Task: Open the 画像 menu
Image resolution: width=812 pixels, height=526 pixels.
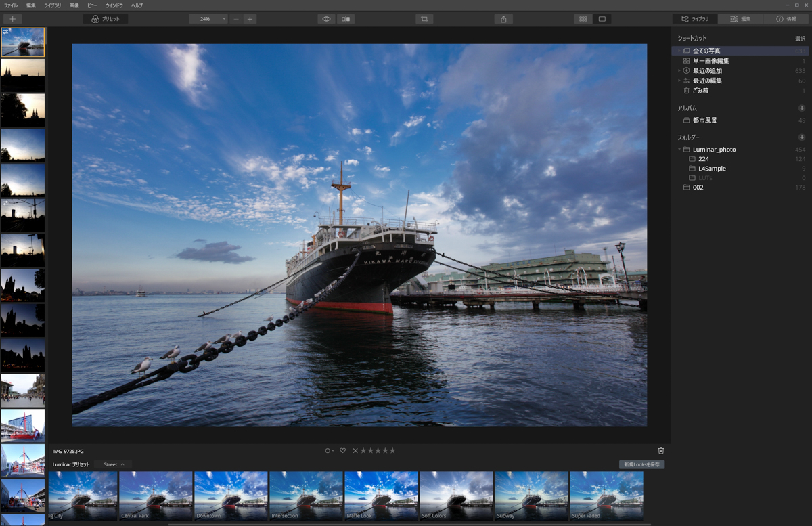Action: point(74,5)
